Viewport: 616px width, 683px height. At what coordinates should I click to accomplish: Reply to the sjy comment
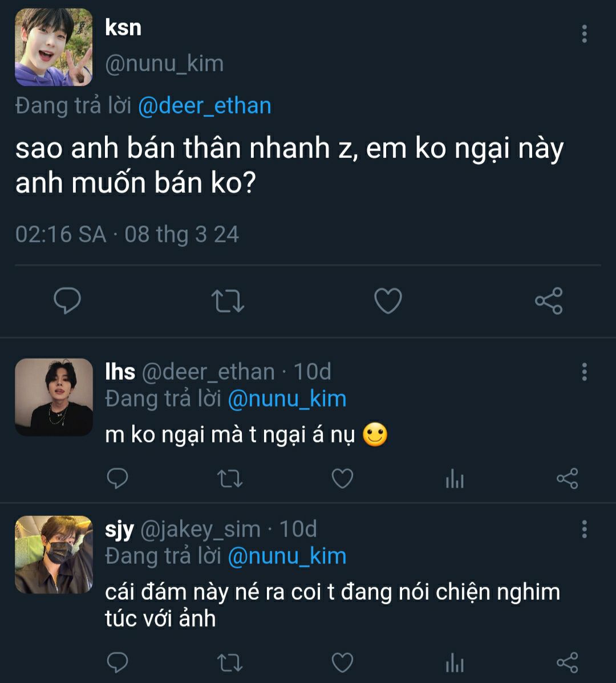[x=117, y=662]
